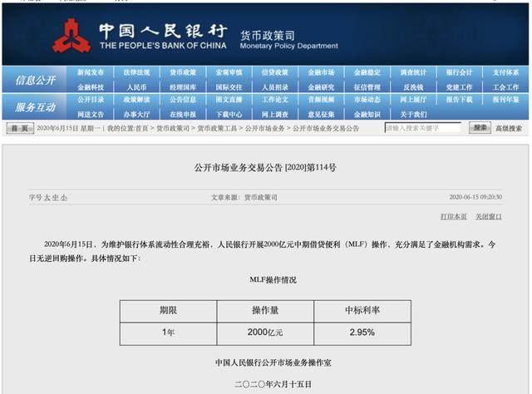This screenshot has height=394, width=532.
Task: Select 公开目录 under 服务互动
Action: pyautogui.click(x=91, y=100)
